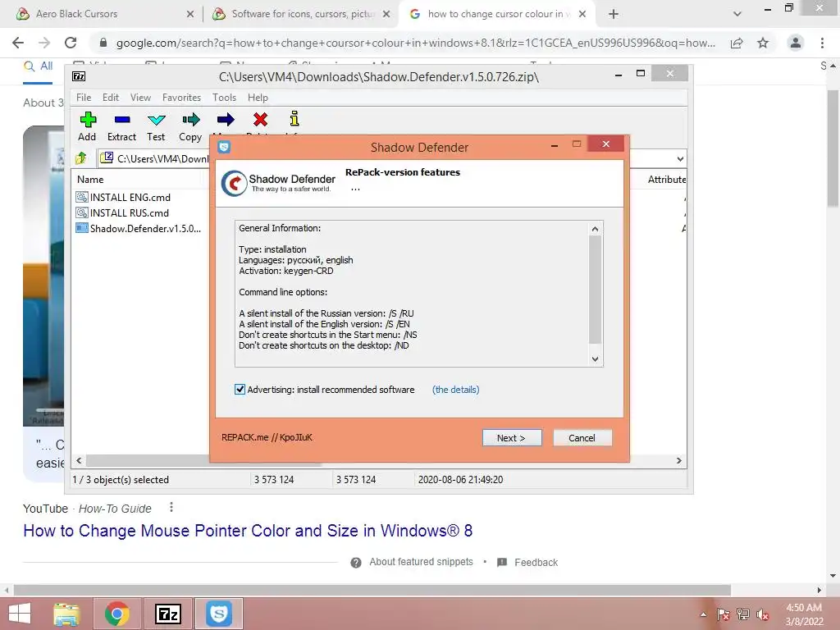This screenshot has height=630, width=840.
Task: Select Shadow.Defender.v1.5.0 executable file
Action: [138, 228]
